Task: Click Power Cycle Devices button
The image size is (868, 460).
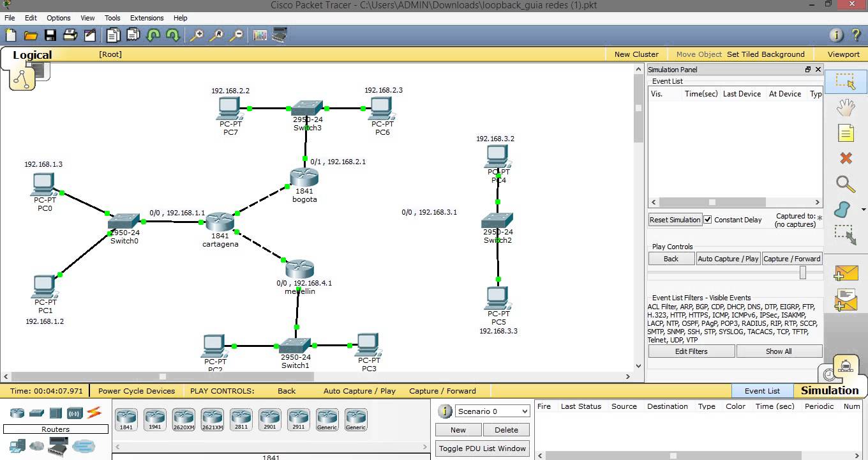Action: [x=137, y=391]
